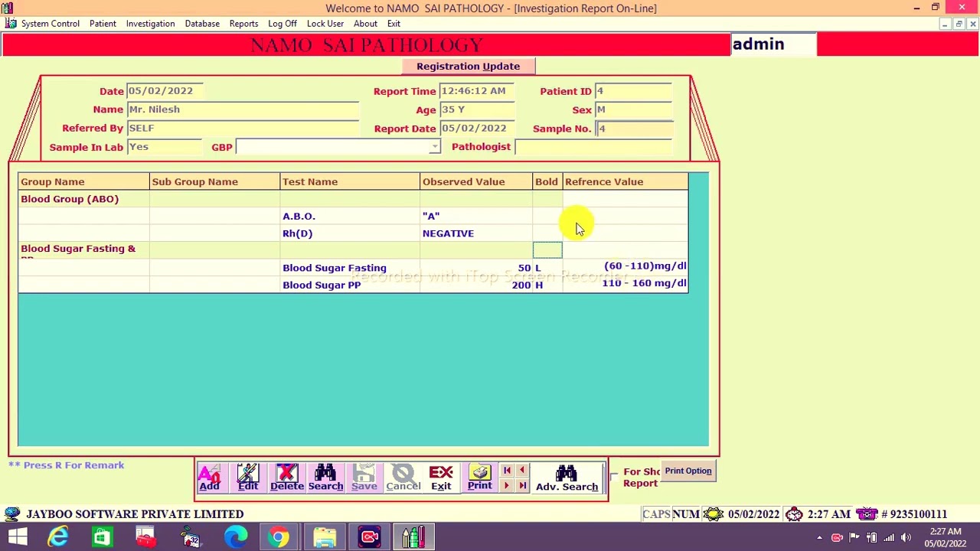This screenshot has height=551, width=980.
Task: Open the About menu
Action: point(365,24)
